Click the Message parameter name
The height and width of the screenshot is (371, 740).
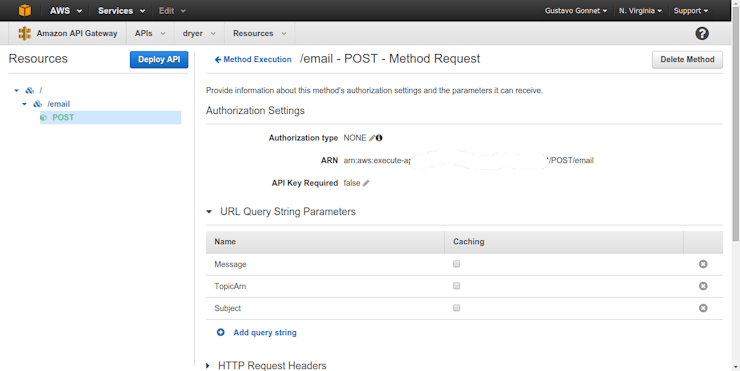(x=230, y=264)
